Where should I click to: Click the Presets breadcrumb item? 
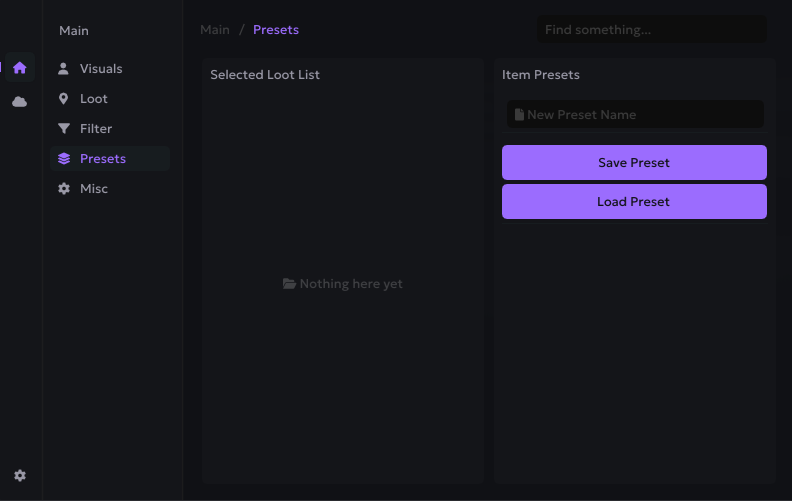coord(276,30)
